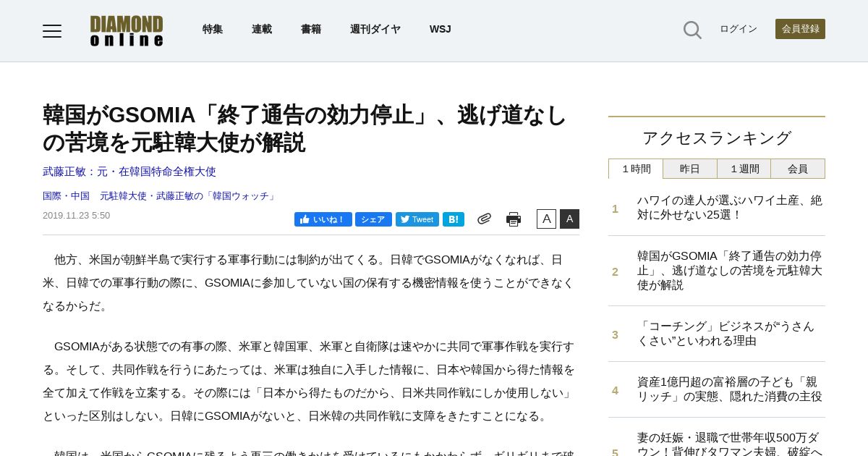Image resolution: width=868 pixels, height=456 pixels.
Task: Open ranking article about 親リッチ
Action: click(x=730, y=389)
